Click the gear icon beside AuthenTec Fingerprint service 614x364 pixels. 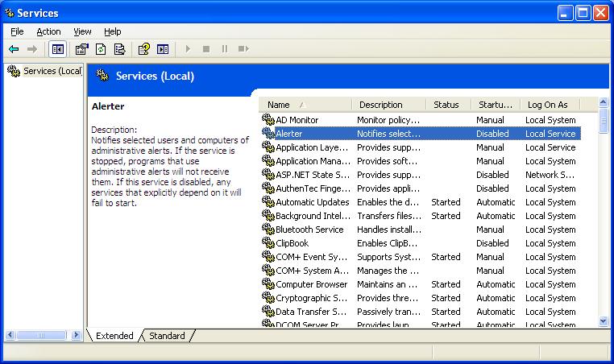click(x=268, y=188)
